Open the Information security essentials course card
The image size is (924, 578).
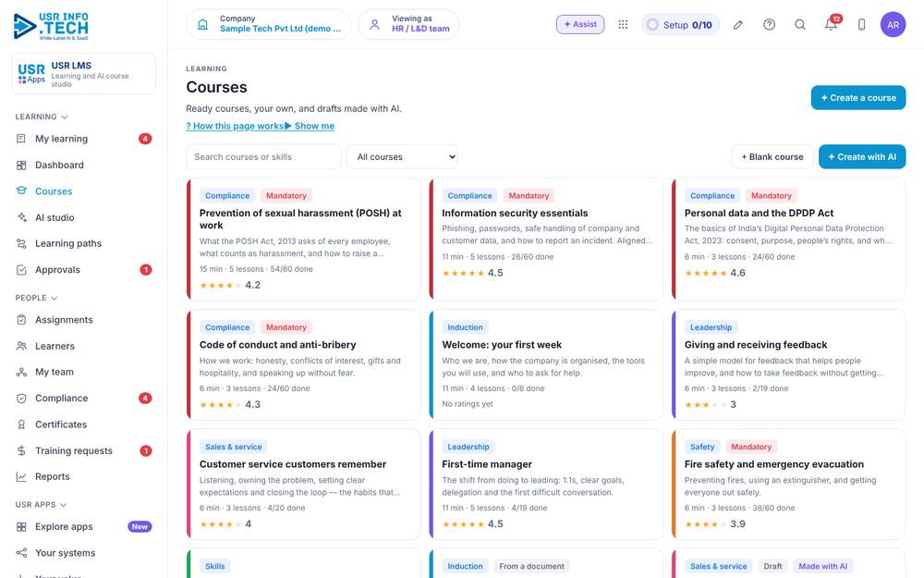(x=546, y=240)
